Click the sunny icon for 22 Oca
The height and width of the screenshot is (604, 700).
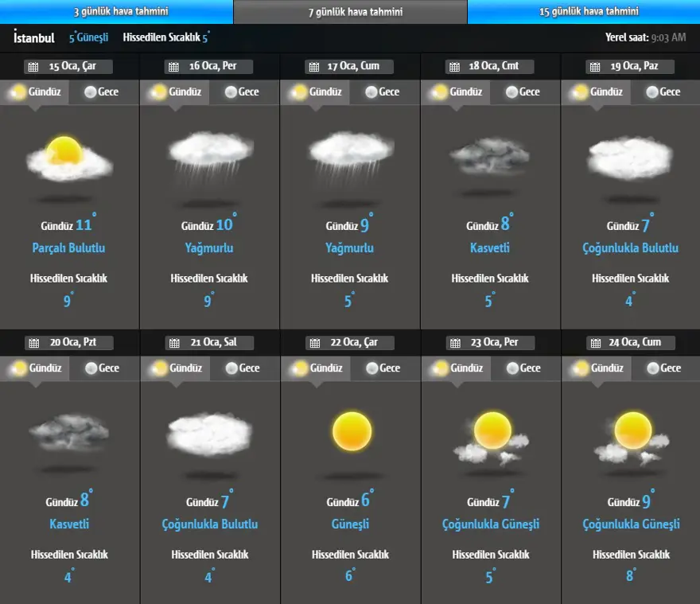click(351, 431)
